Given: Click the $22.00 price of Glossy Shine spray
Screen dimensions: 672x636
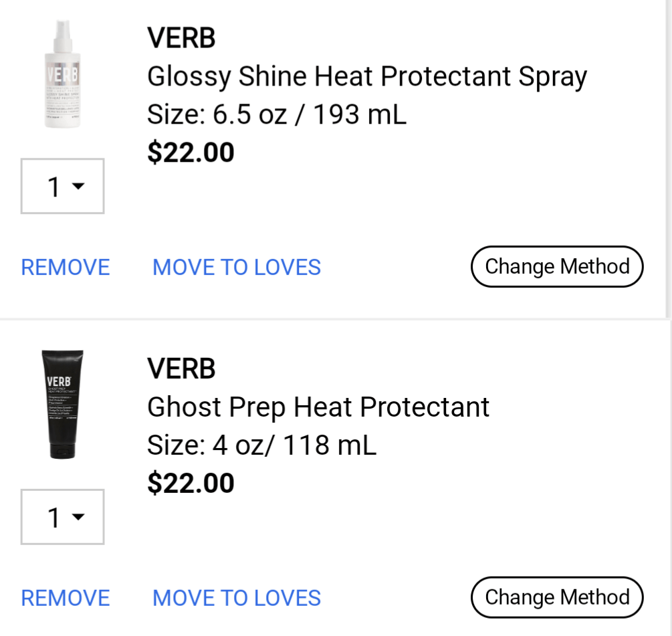Looking at the screenshot, I should (x=191, y=152).
